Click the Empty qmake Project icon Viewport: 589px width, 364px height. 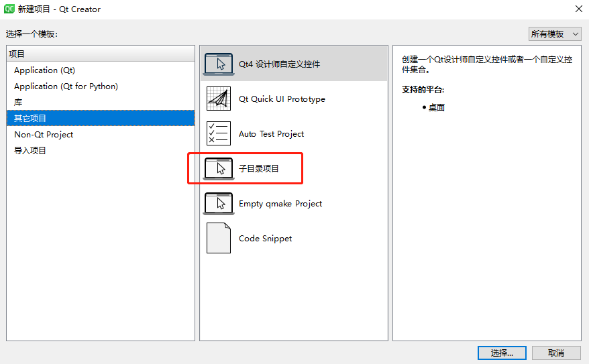[219, 203]
